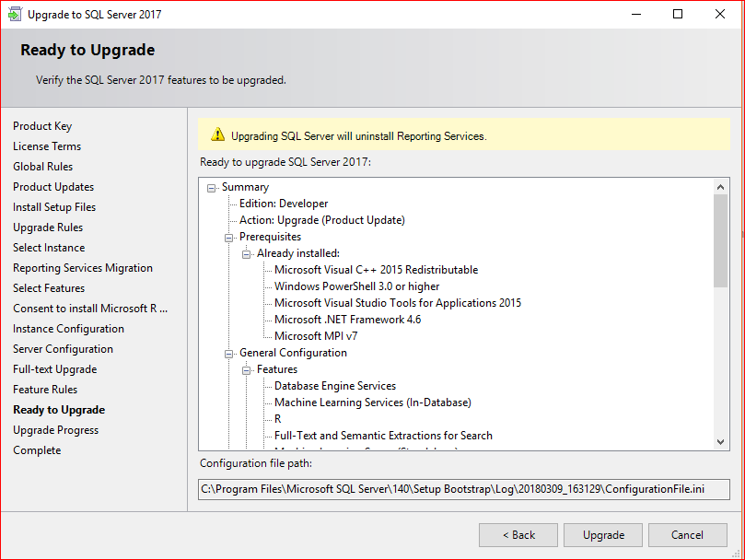Click the yellow warning icon
This screenshot has height=560, width=745.
pos(217,134)
